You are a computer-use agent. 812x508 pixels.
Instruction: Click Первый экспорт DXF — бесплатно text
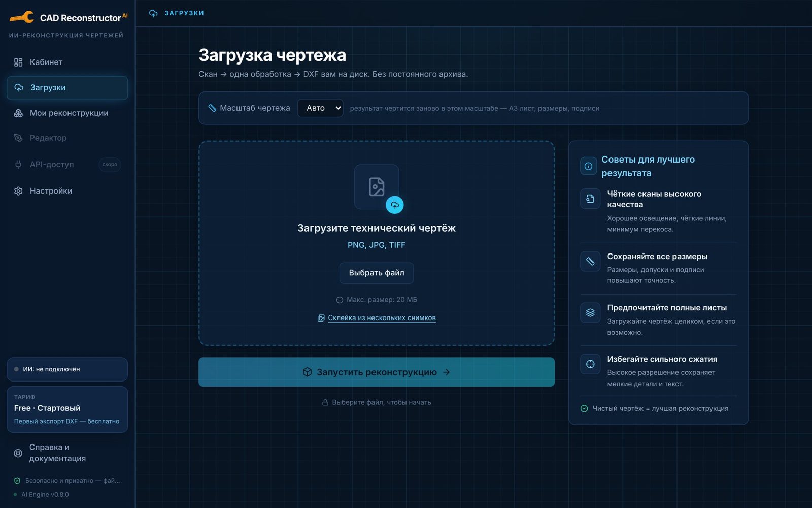(x=66, y=421)
